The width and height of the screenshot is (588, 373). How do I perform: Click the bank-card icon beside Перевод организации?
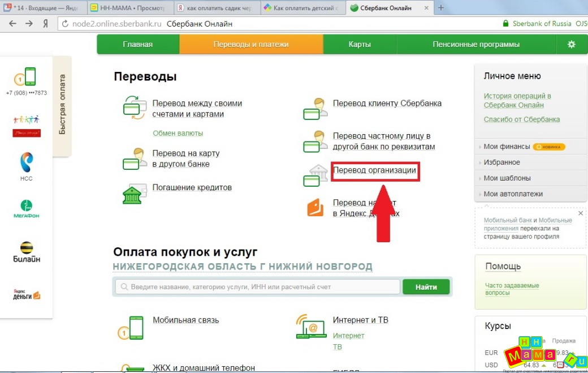tap(315, 175)
